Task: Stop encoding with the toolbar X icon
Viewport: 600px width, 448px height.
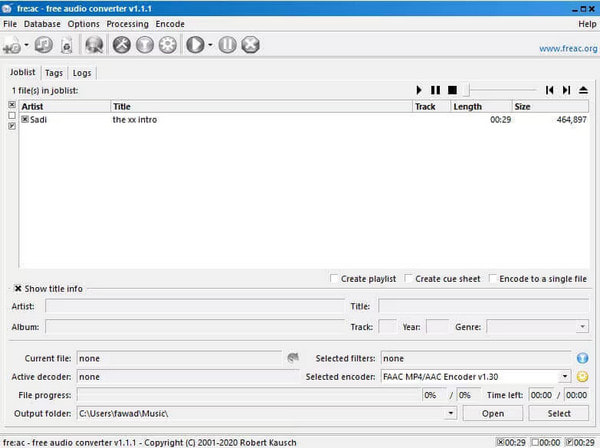Action: tap(251, 45)
